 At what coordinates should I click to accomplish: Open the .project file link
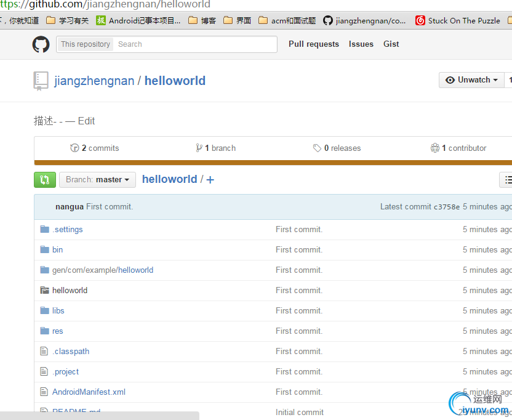pyautogui.click(x=65, y=371)
